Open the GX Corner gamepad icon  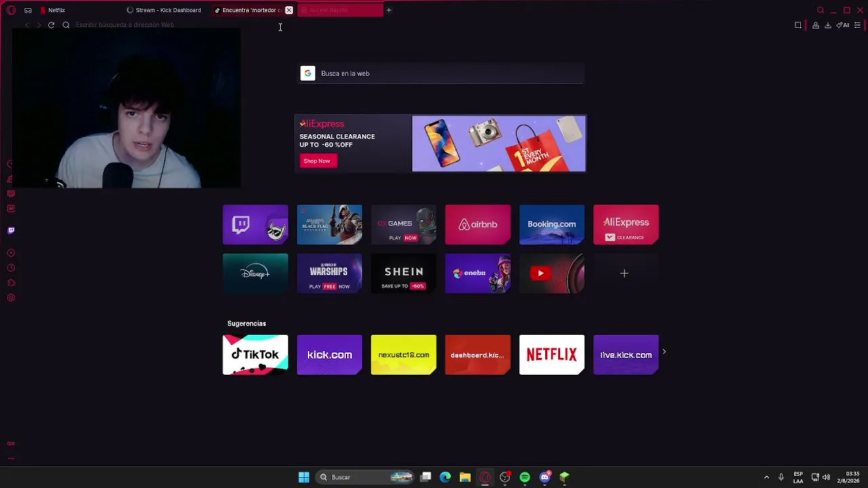pyautogui.click(x=28, y=10)
